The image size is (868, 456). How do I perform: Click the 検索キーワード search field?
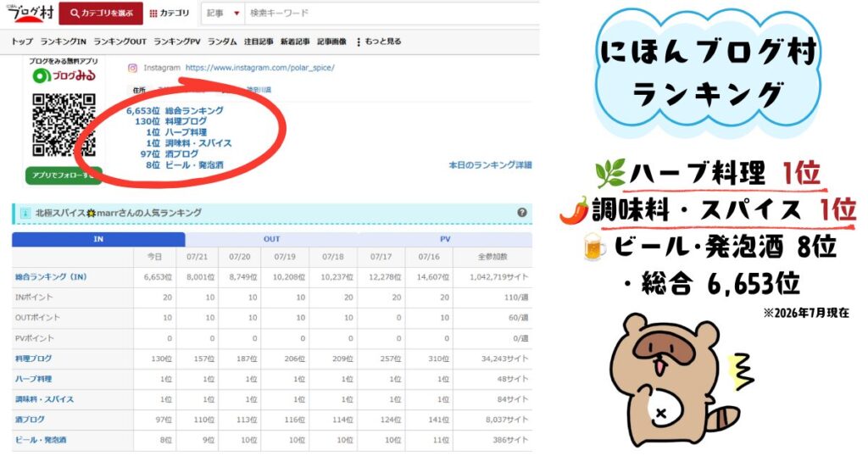pos(392,14)
